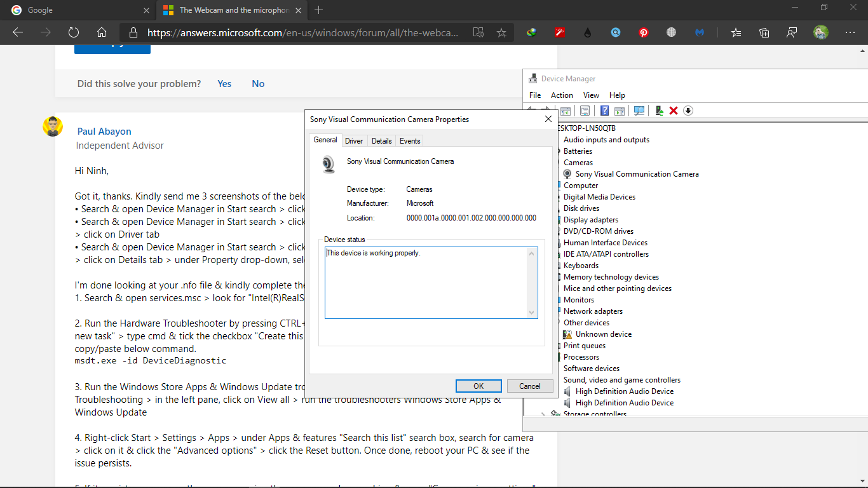868x488 pixels.
Task: Click red magic wand extension icon
Action: (x=560, y=32)
